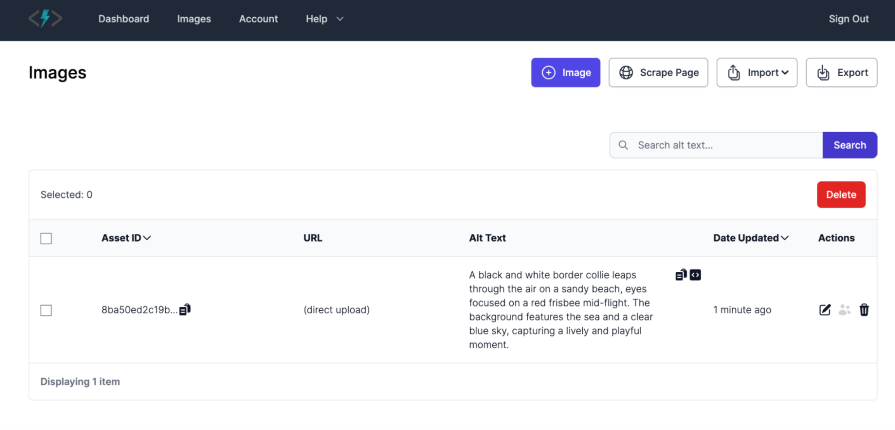Click the lightning bolt logo icon
The height and width of the screenshot is (430, 895).
(45, 19)
